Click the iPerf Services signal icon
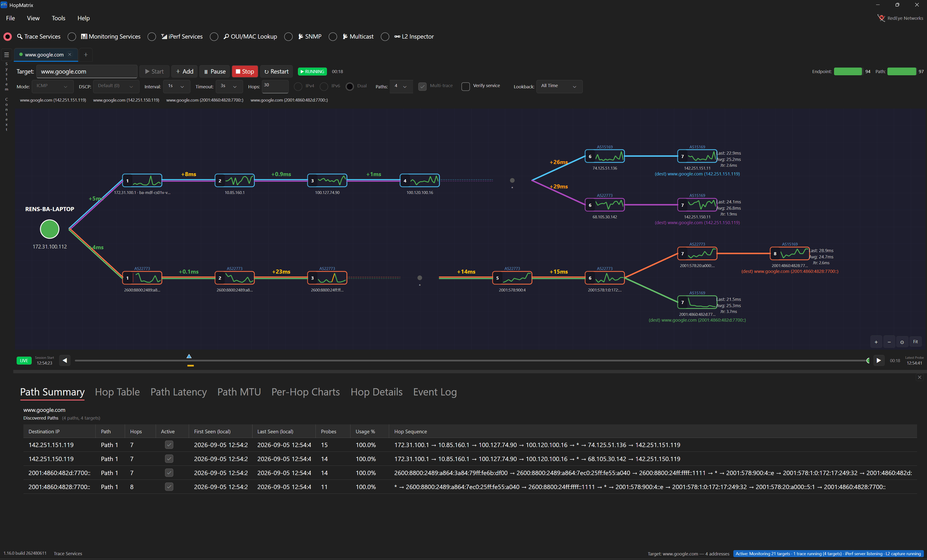 164,37
